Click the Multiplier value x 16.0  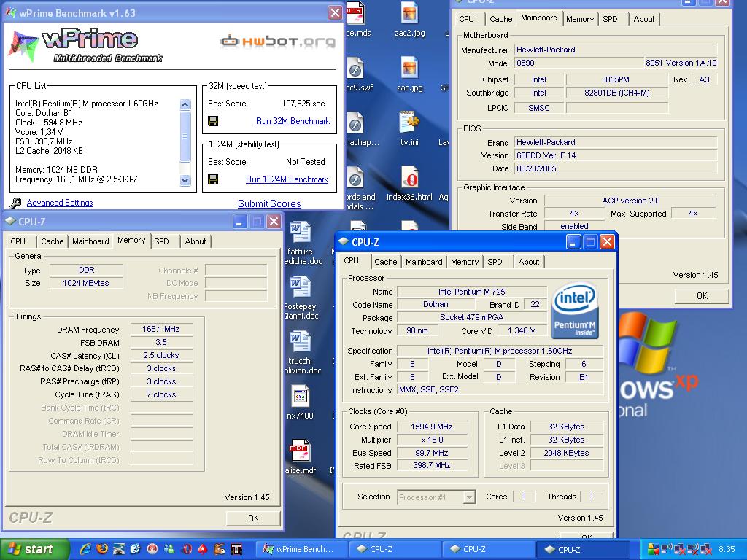[x=432, y=440]
